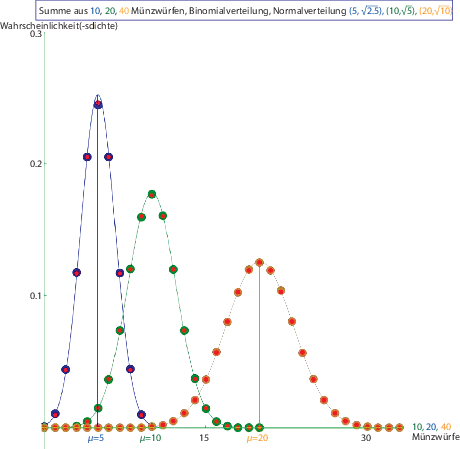The width and height of the screenshot is (460, 449).
Task: Click the word "Münzwürfen" in the title
Action: (158, 11)
